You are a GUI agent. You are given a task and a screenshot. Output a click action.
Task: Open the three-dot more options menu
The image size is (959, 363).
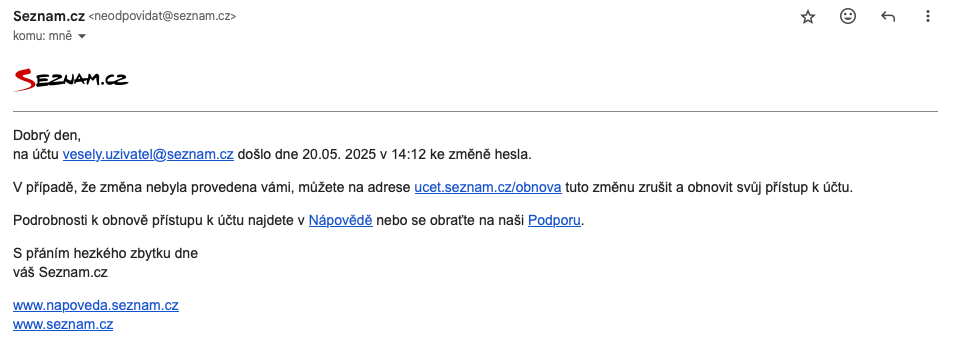pyautogui.click(x=928, y=16)
